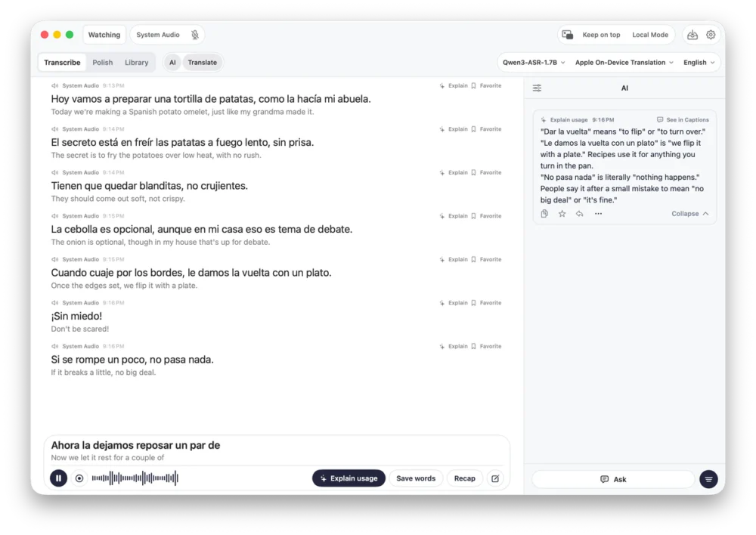The width and height of the screenshot is (756, 535).
Task: Open settings gear icon
Action: (x=711, y=35)
